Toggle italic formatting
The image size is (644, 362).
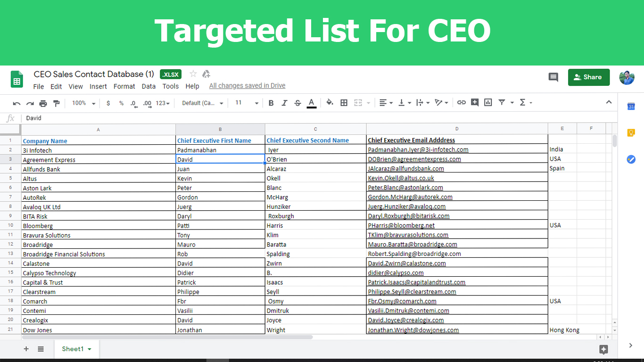(x=284, y=103)
